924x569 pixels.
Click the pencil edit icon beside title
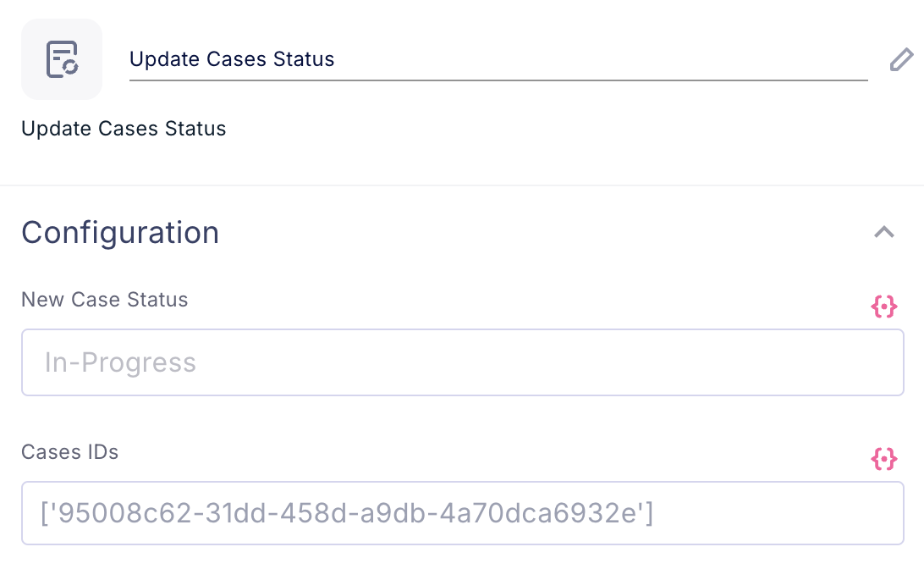(x=901, y=60)
